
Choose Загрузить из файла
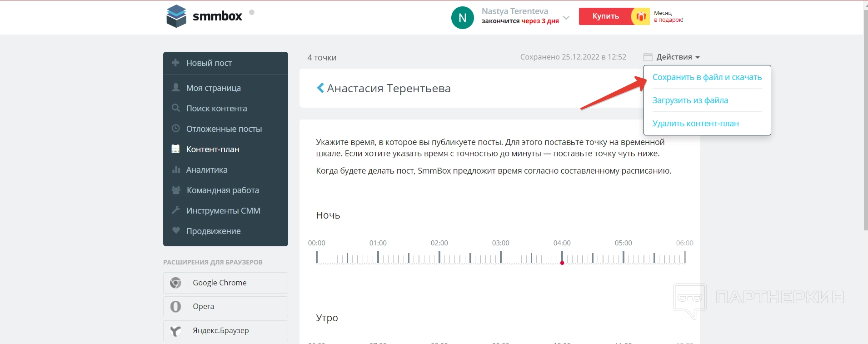pos(690,100)
